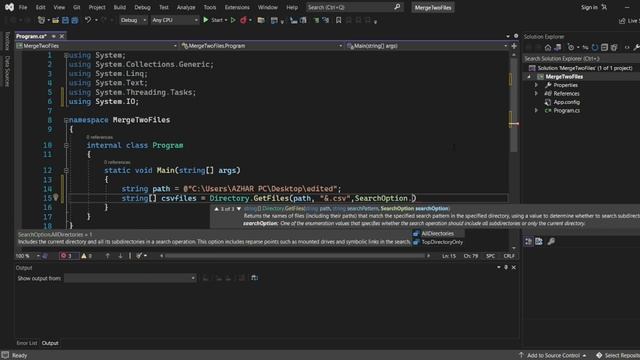Screen dimensions: 640x360
Task: Select TopDirectoryOnly in IntelliSense list
Action: click(438, 242)
